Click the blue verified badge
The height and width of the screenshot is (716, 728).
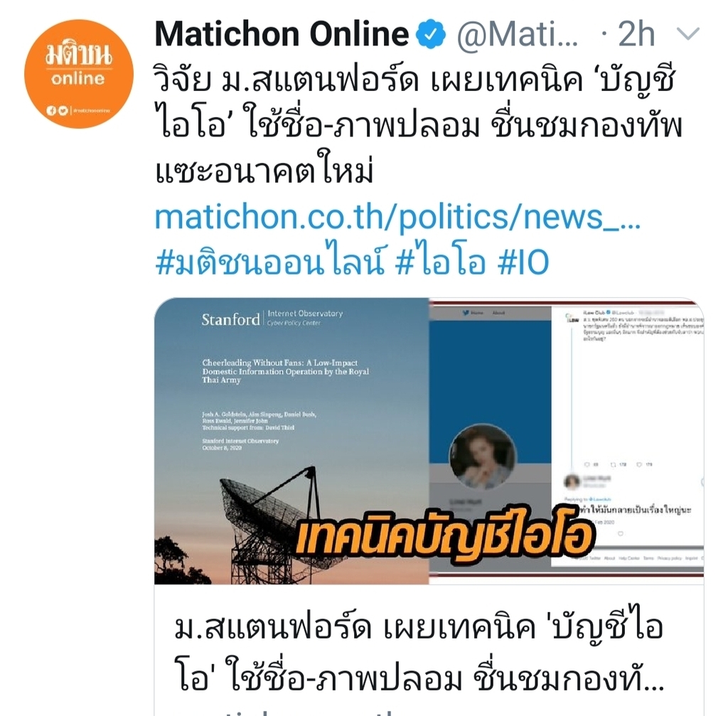click(430, 34)
